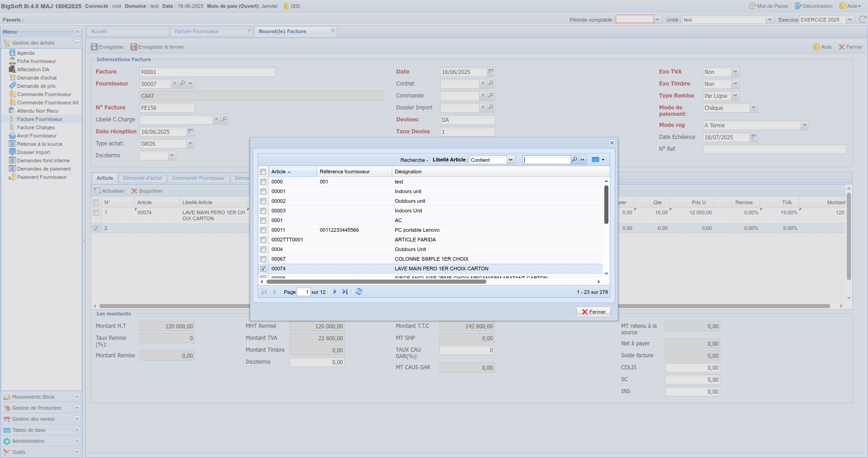This screenshot has width=868, height=458.
Task: Open the calendar picker for Date réception
Action: (x=191, y=131)
